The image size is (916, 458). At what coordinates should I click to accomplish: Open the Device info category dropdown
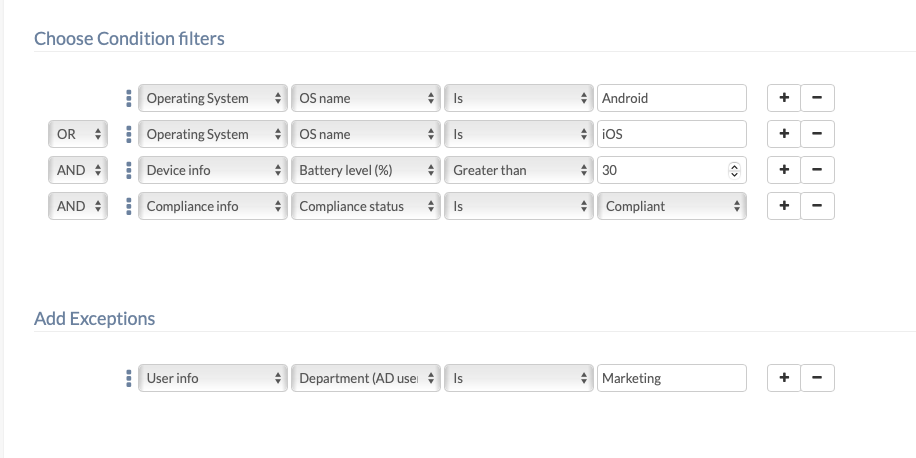212,170
